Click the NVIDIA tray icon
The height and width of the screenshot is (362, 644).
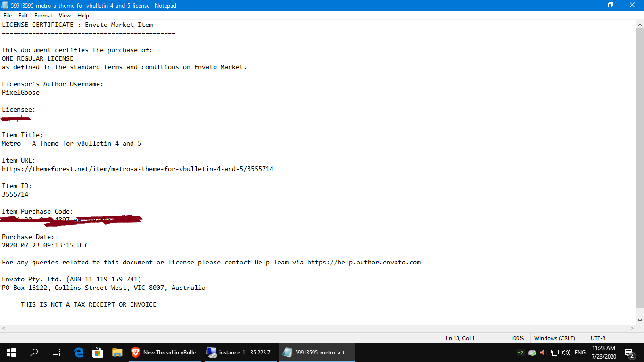coord(520,352)
